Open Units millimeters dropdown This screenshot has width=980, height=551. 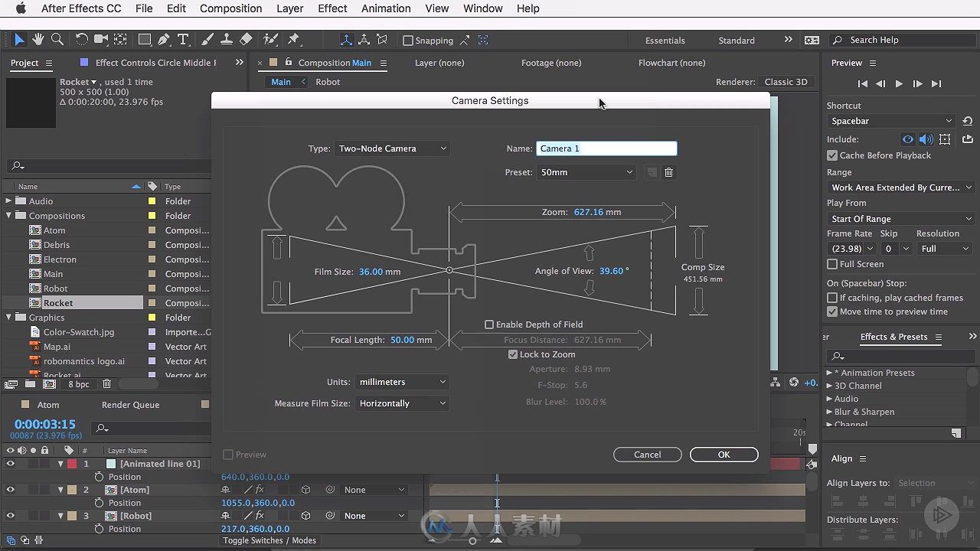(x=403, y=382)
